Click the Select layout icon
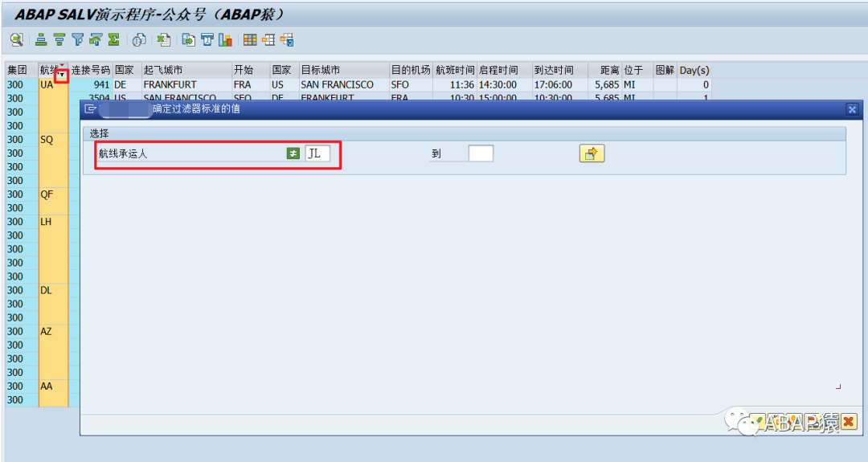Image resolution: width=868 pixels, height=462 pixels. pyautogui.click(x=268, y=40)
